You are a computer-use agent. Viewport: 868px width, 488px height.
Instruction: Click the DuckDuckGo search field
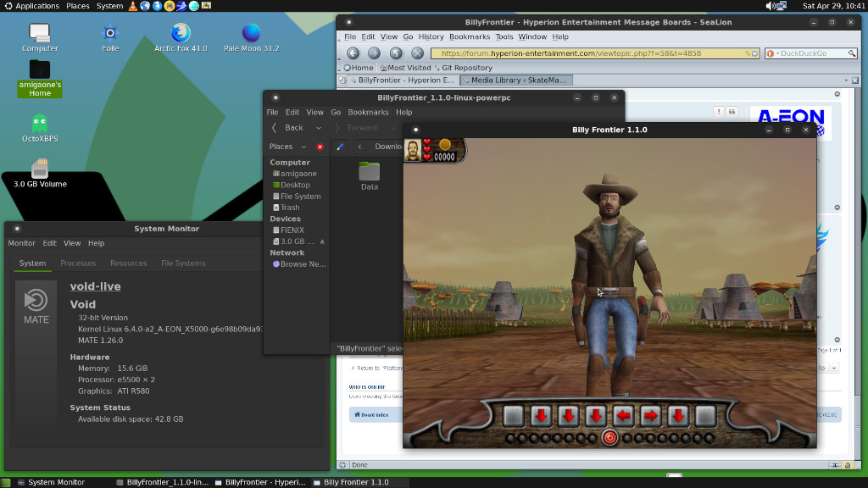811,53
